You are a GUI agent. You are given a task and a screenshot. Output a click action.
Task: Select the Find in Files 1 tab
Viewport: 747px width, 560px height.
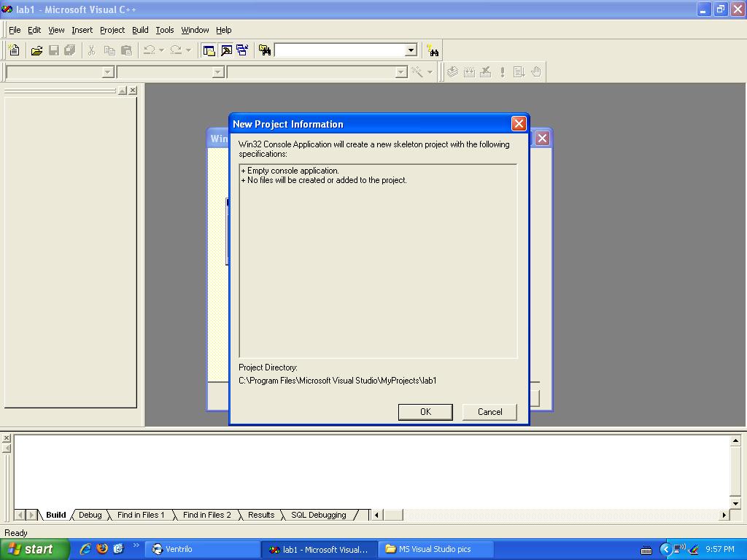point(141,515)
